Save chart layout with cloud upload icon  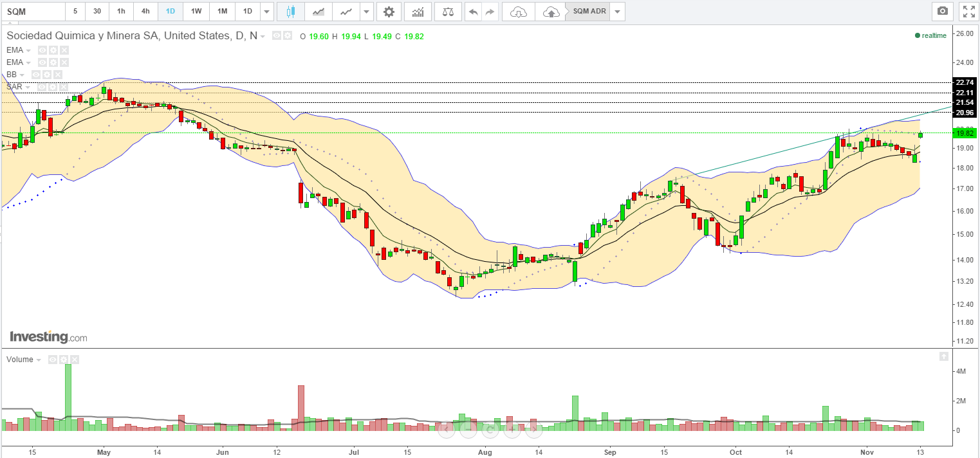(x=551, y=12)
